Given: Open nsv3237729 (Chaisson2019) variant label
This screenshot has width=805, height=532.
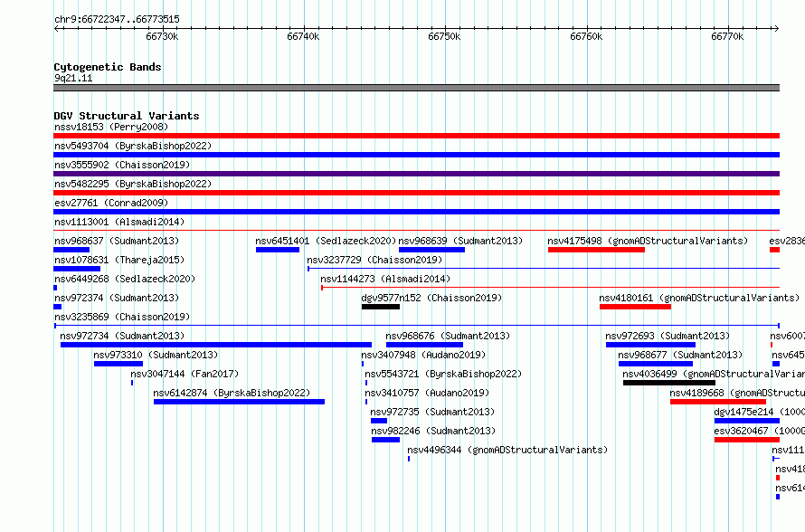Looking at the screenshot, I should (x=374, y=260).
